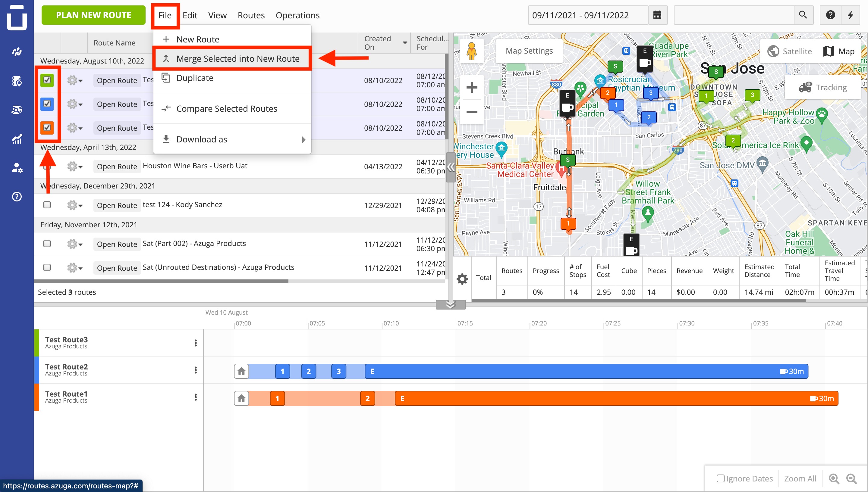Open the team/drivers sidebar icon
Image resolution: width=868 pixels, height=492 pixels.
(17, 110)
